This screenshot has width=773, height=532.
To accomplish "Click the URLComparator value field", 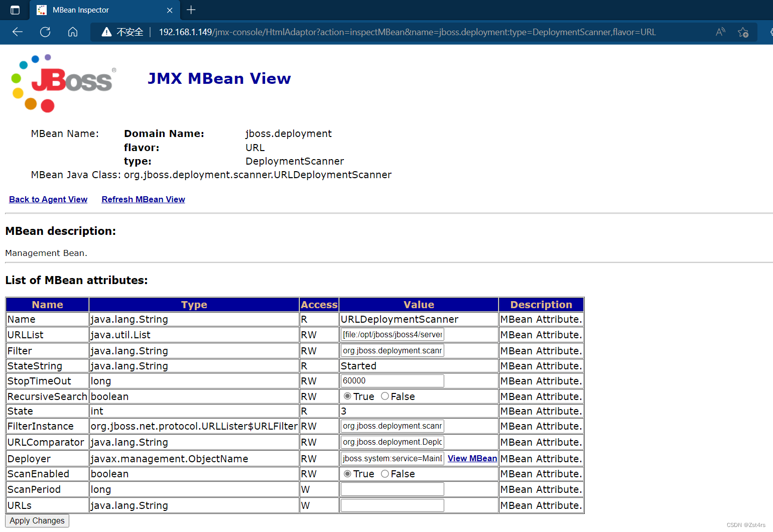I will (x=393, y=442).
